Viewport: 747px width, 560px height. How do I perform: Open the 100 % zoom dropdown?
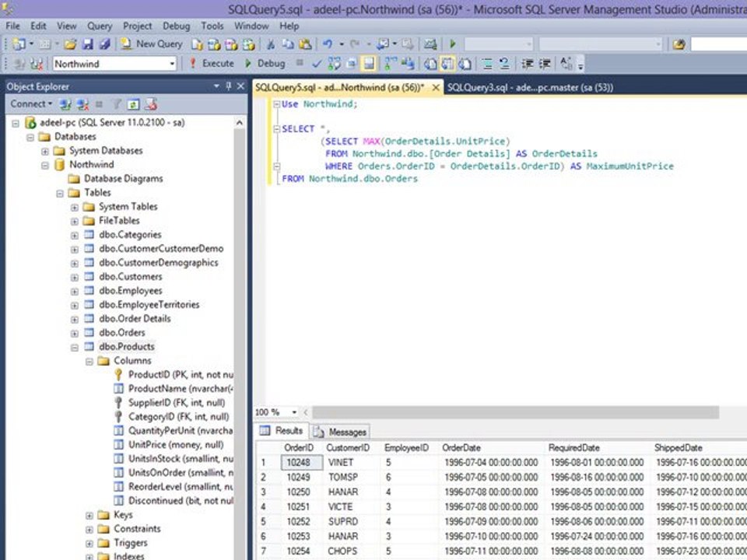(294, 412)
